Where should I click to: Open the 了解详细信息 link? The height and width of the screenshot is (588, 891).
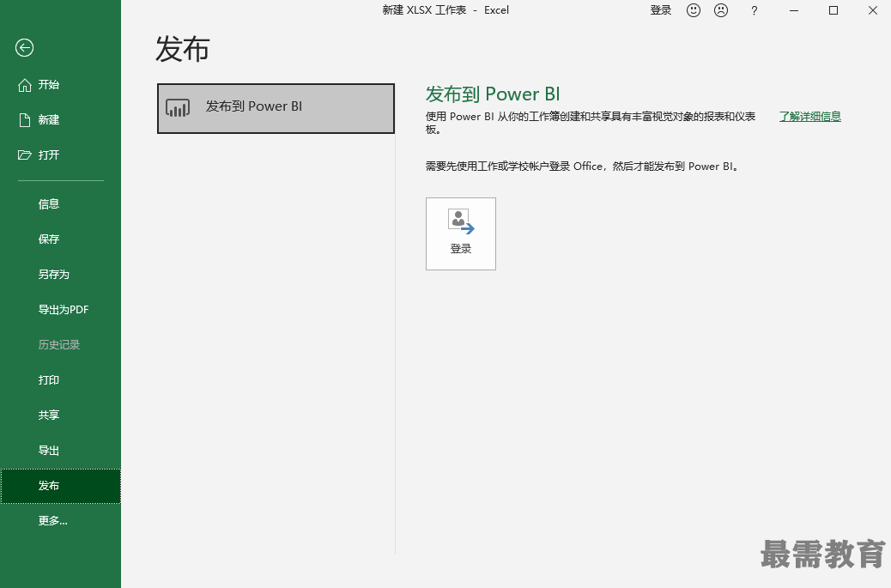(x=809, y=117)
